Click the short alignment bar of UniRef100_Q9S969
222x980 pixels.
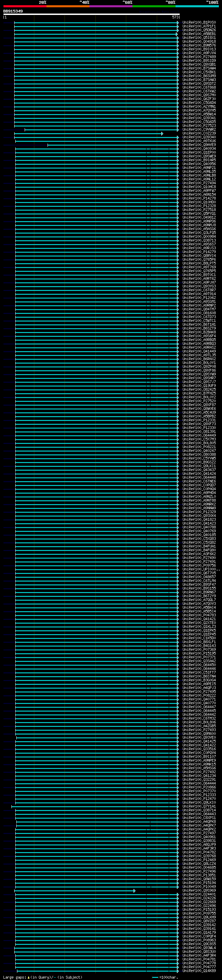(74, 891)
